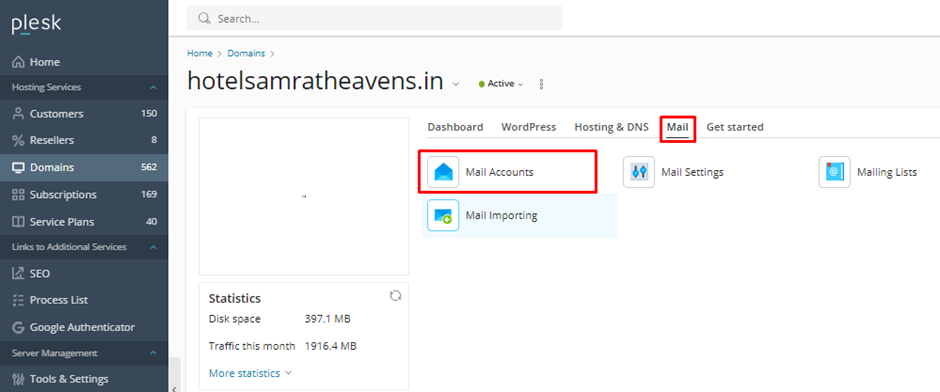This screenshot has width=940, height=392.
Task: Collapse the Hosting Services section
Action: [153, 88]
